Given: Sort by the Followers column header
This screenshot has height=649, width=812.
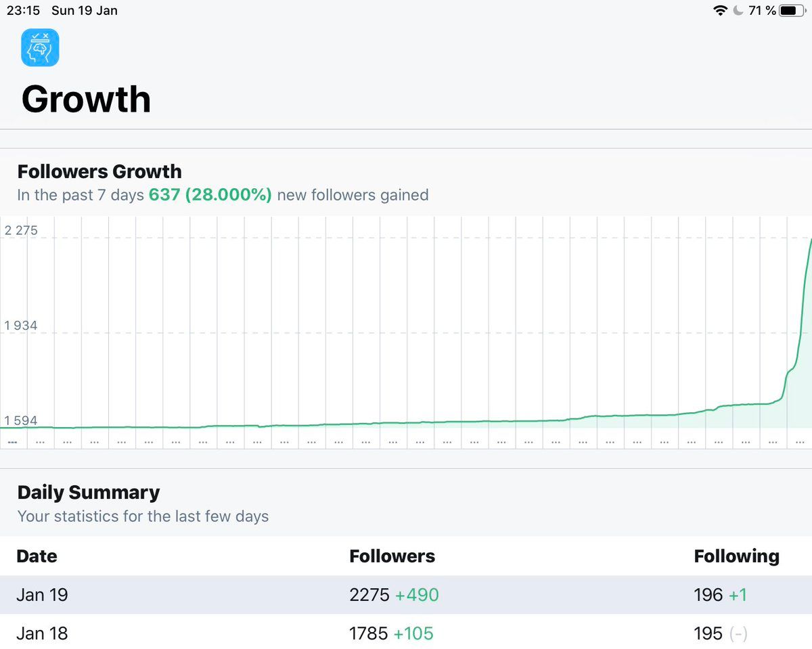Looking at the screenshot, I should coord(392,556).
